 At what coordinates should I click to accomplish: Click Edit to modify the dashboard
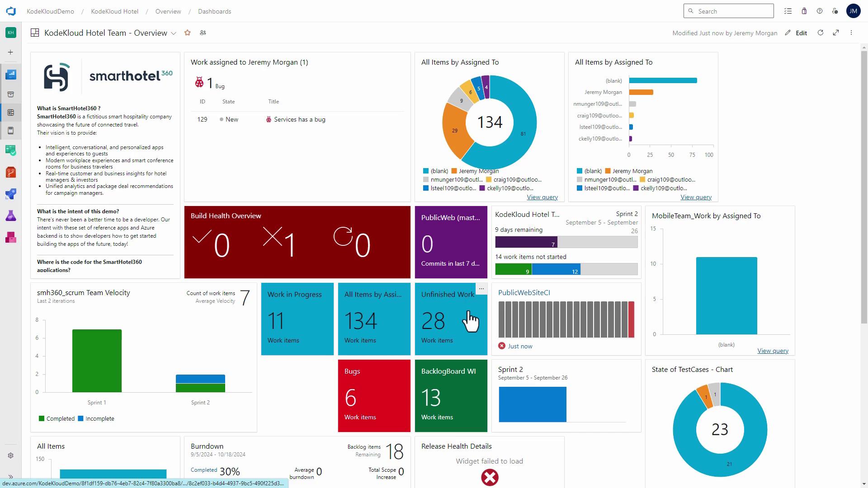[x=801, y=33]
